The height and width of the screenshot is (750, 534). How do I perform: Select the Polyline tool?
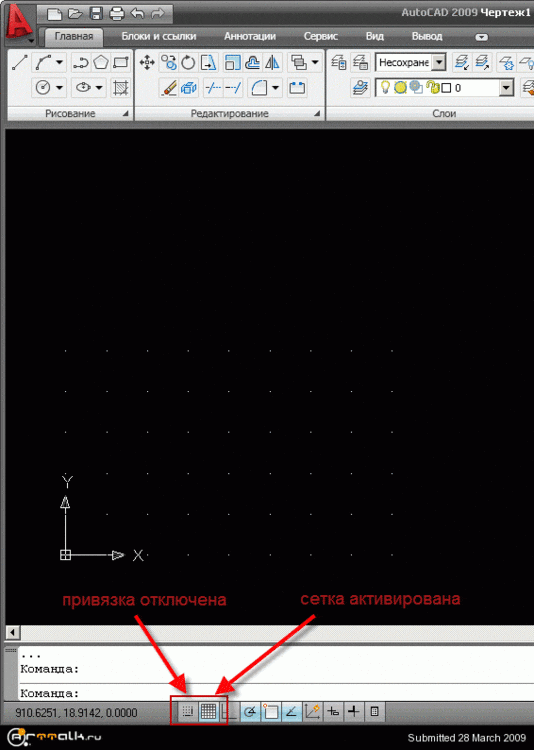(x=80, y=62)
